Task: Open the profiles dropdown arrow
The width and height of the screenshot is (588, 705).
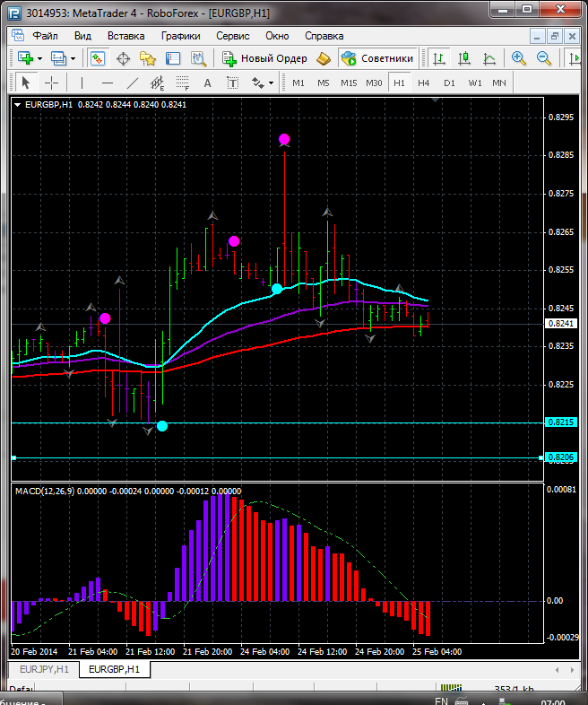Action: coord(73,58)
